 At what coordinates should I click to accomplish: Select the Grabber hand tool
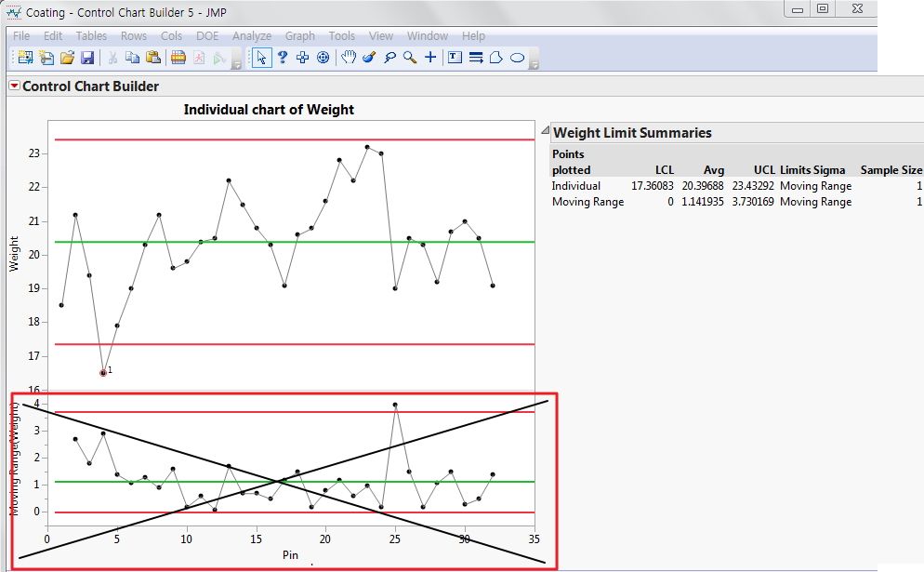click(348, 57)
